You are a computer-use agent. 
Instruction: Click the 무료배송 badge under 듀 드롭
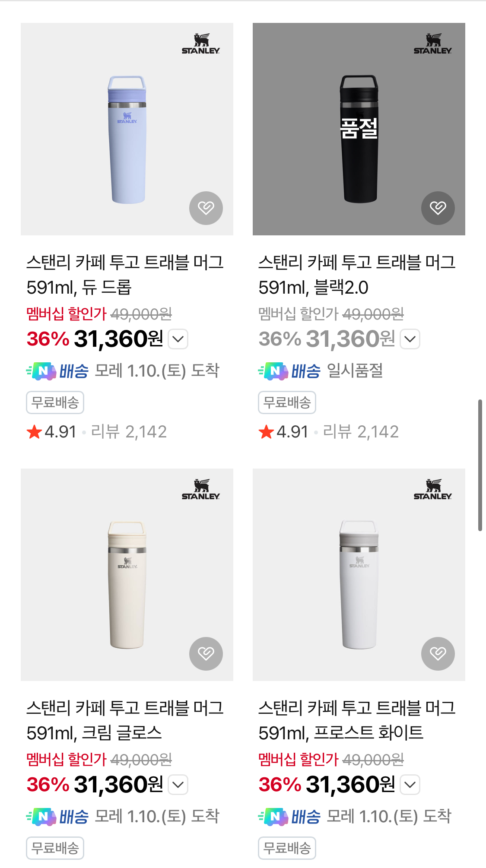(x=55, y=402)
